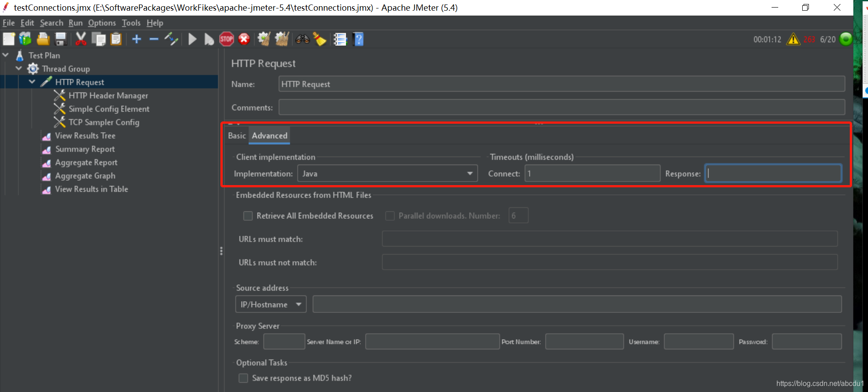
Task: Click the Name input field
Action: (x=562, y=84)
